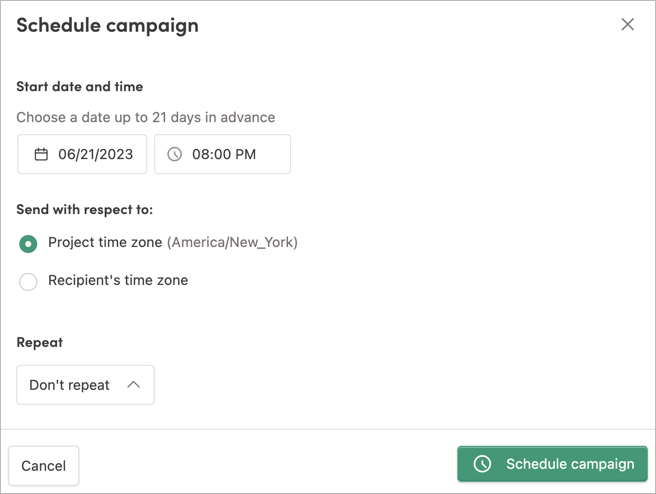Select Recipient's time zone radio button

[x=28, y=282]
